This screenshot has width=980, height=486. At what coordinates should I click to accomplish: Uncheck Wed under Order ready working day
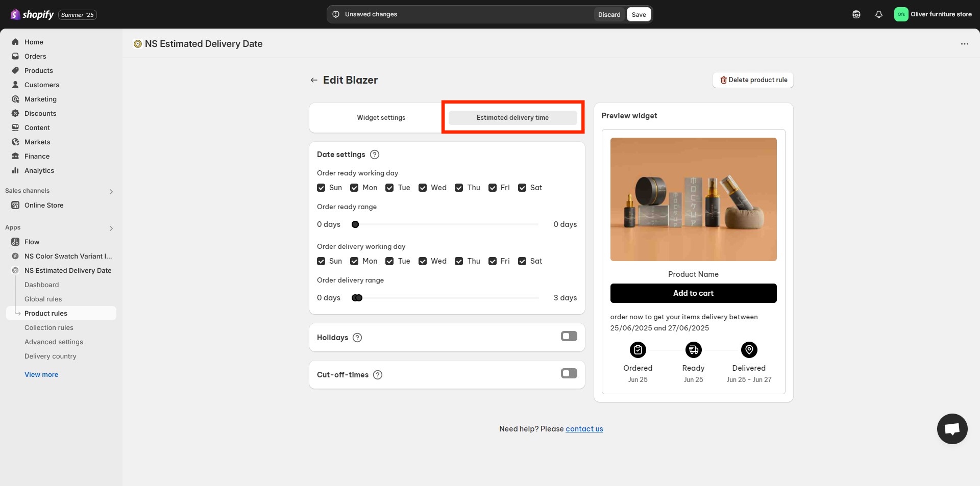423,188
